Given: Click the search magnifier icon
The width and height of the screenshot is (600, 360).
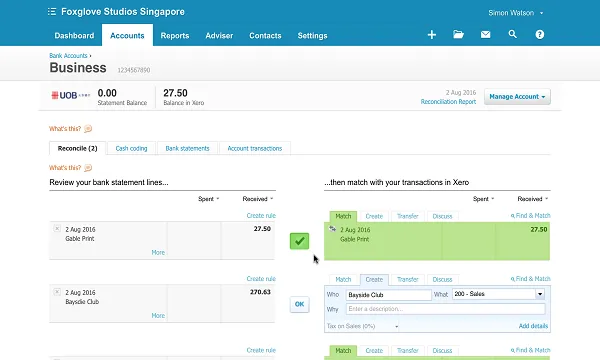Looking at the screenshot, I should (512, 34).
